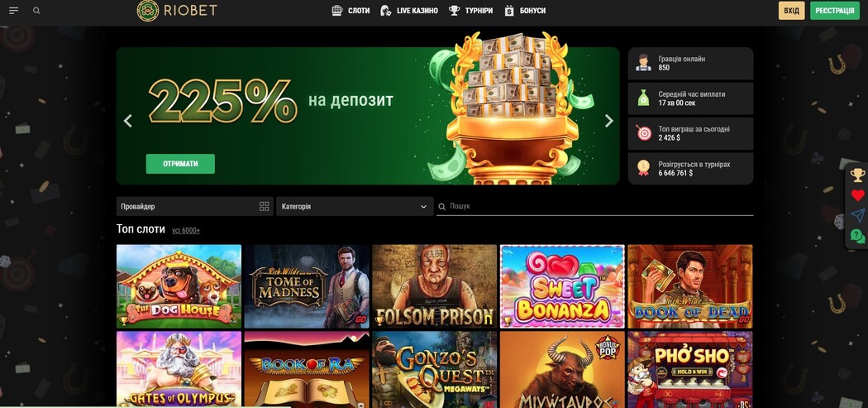This screenshot has height=408, width=868.
Task: Open the Турніри menu item
Action: click(470, 11)
